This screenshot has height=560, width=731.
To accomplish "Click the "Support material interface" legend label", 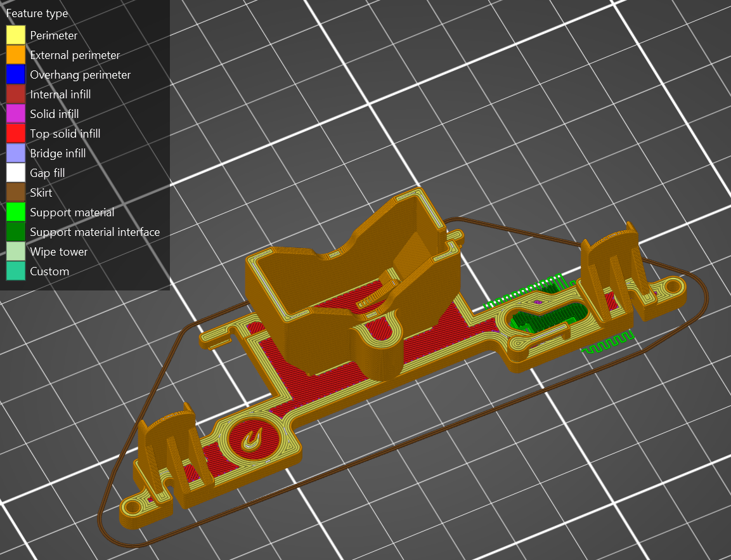I will [x=94, y=232].
